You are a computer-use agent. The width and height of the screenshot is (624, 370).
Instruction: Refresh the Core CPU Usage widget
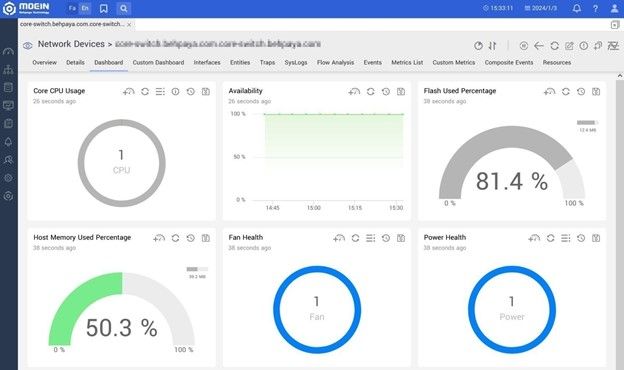click(145, 92)
